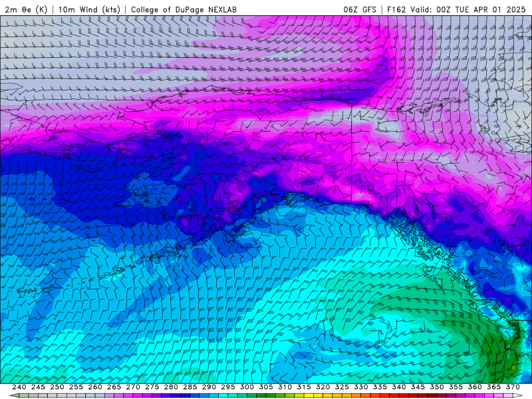This screenshot has height=399, width=532.
Task: Click the 345 value on the scale
Action: [418, 387]
